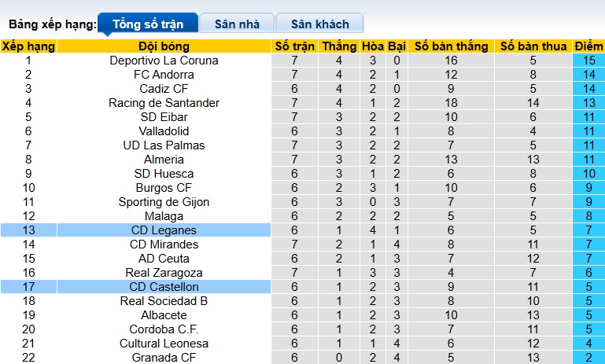Viewport: 605px width, 364px height.
Task: Click the Xếp hạng column header
Action: pyautogui.click(x=28, y=46)
